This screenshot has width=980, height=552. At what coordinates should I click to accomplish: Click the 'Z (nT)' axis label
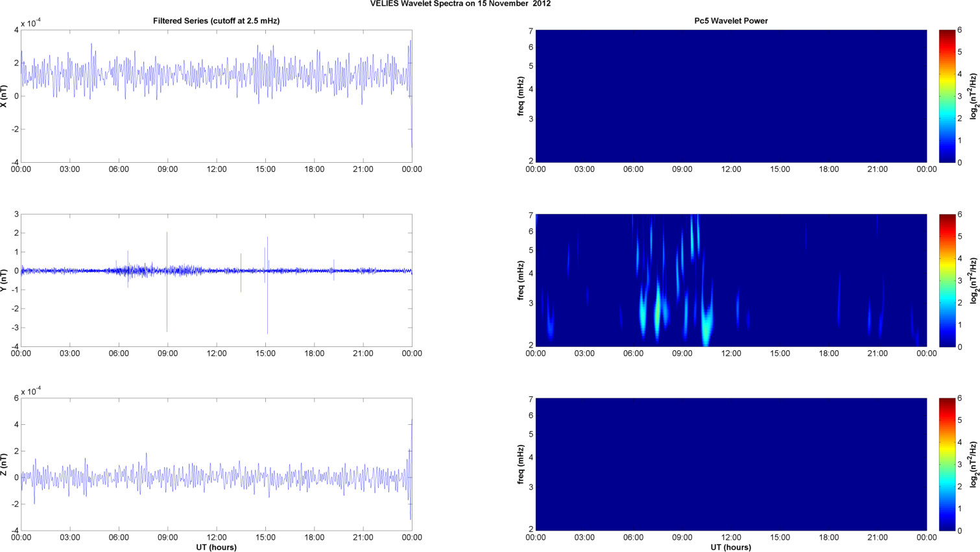click(x=5, y=464)
